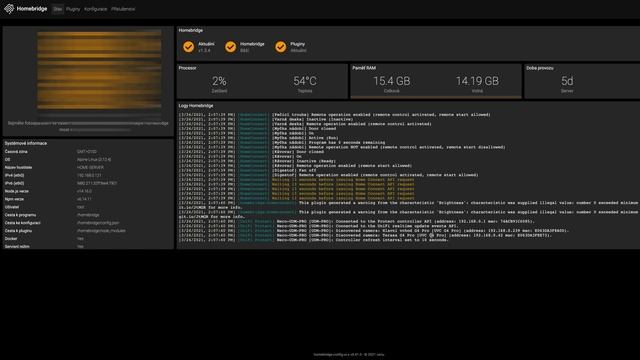This screenshot has height=360, width=640.
Task: Click the Logy Homebridge panel title
Action: (x=196, y=106)
